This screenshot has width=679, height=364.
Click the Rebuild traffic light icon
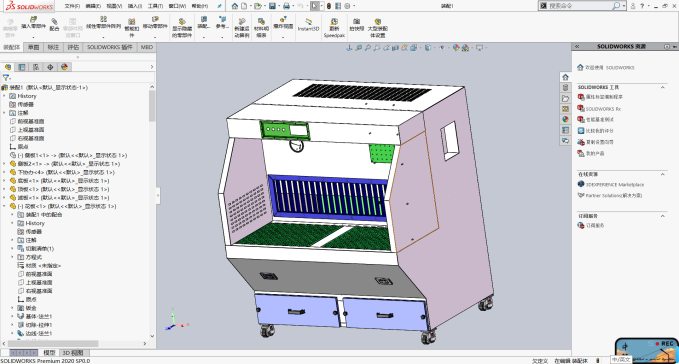[x=329, y=6]
